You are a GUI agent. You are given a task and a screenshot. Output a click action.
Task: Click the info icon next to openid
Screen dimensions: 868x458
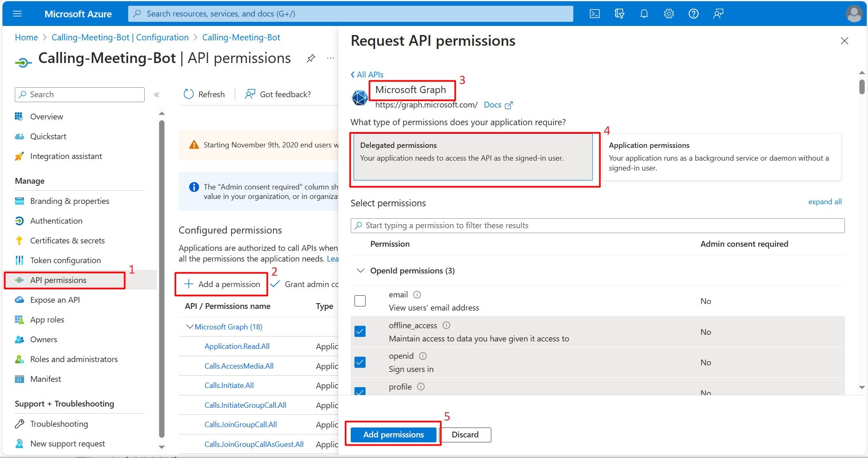[423, 356]
